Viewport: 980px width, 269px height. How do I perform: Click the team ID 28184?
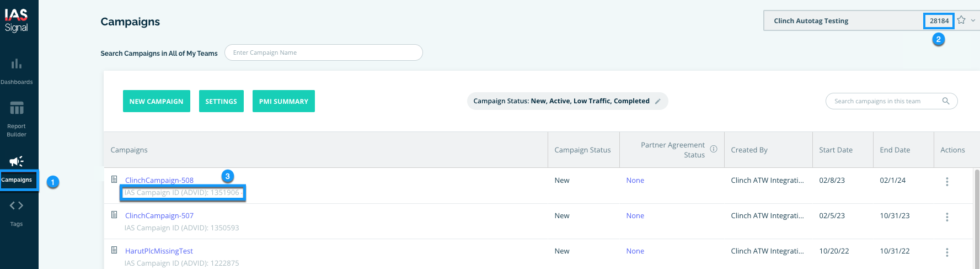(939, 21)
